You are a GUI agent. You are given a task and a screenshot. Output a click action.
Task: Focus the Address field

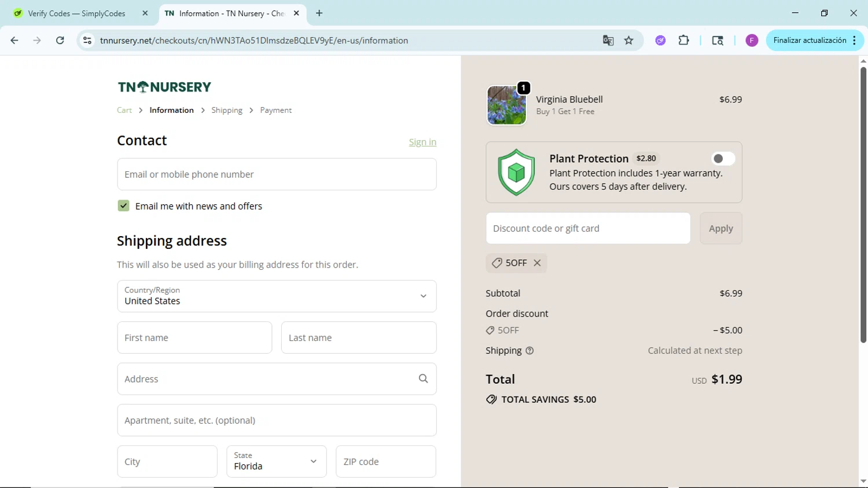coord(277,379)
